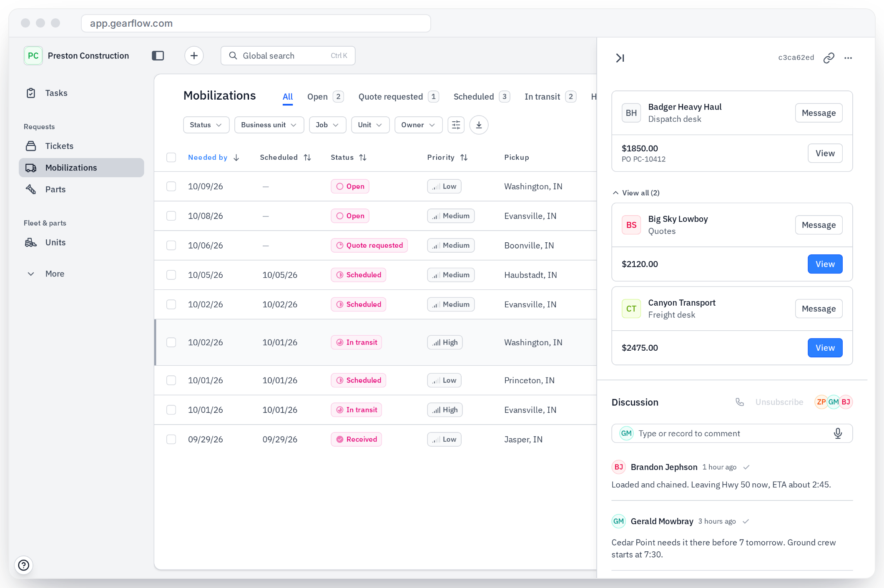The image size is (884, 588).
Task: Switch to the Open tab
Action: click(x=325, y=97)
